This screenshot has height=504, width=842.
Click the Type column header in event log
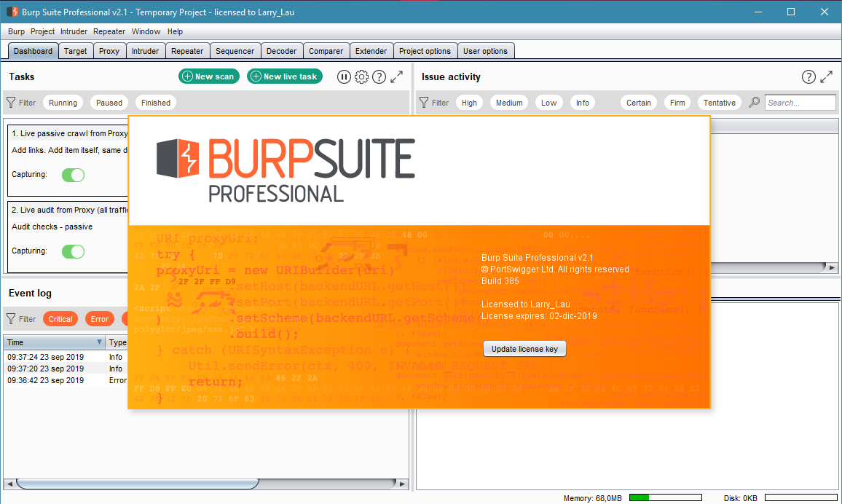tap(117, 342)
